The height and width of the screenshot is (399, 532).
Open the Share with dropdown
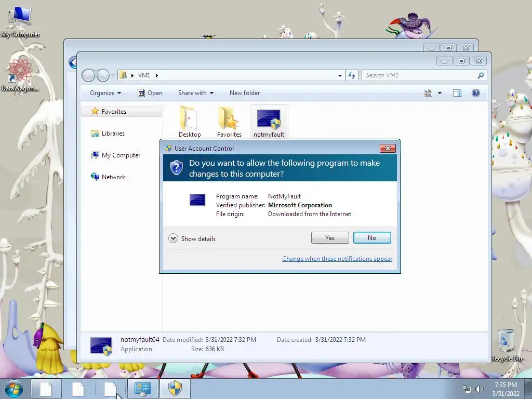196,93
